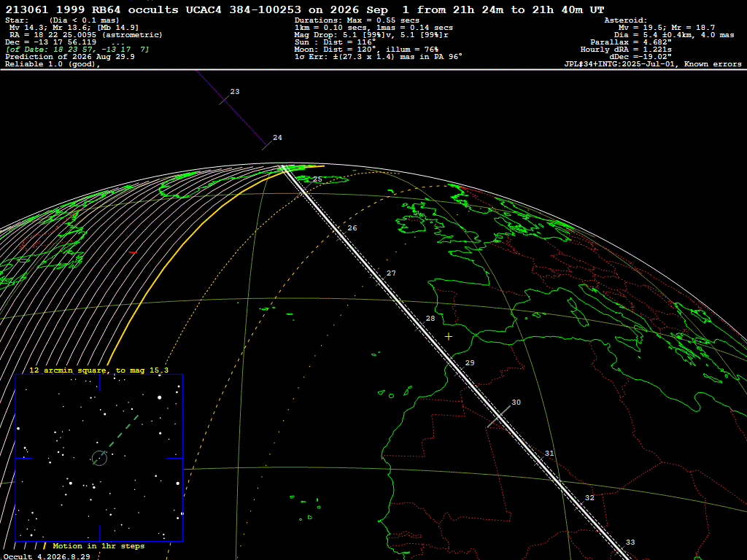This screenshot has width=747, height=560.
Task: Click the title line with 1999 RB64
Action: (x=305, y=9)
